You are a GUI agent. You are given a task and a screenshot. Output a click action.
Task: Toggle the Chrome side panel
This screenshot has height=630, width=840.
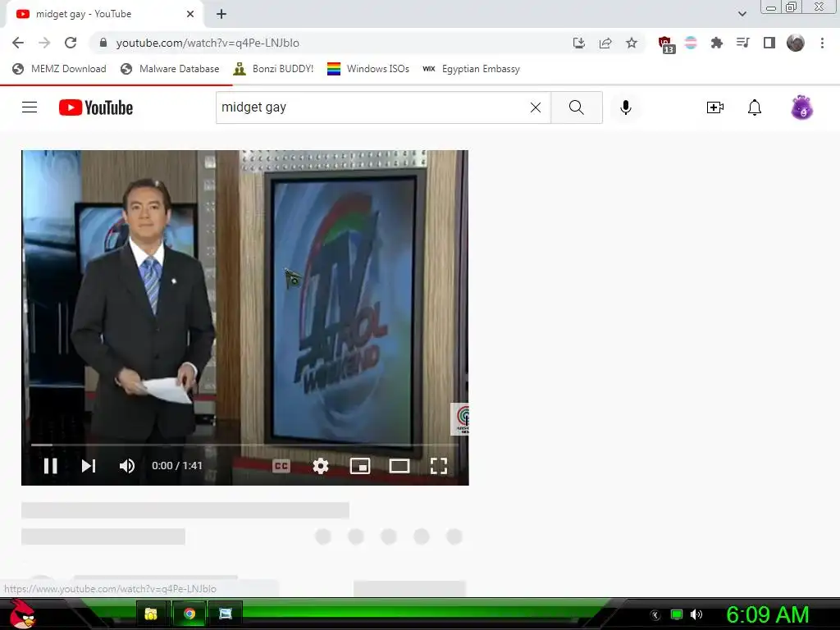coord(769,43)
